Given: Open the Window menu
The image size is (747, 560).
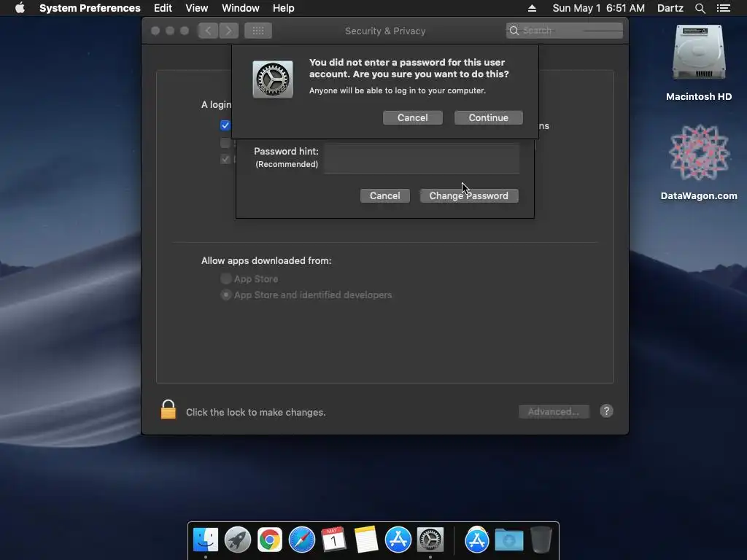Looking at the screenshot, I should point(240,8).
